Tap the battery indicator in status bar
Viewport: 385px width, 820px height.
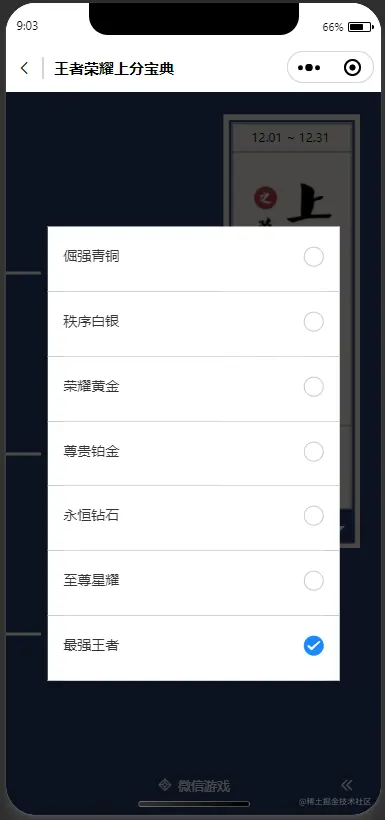[x=360, y=27]
